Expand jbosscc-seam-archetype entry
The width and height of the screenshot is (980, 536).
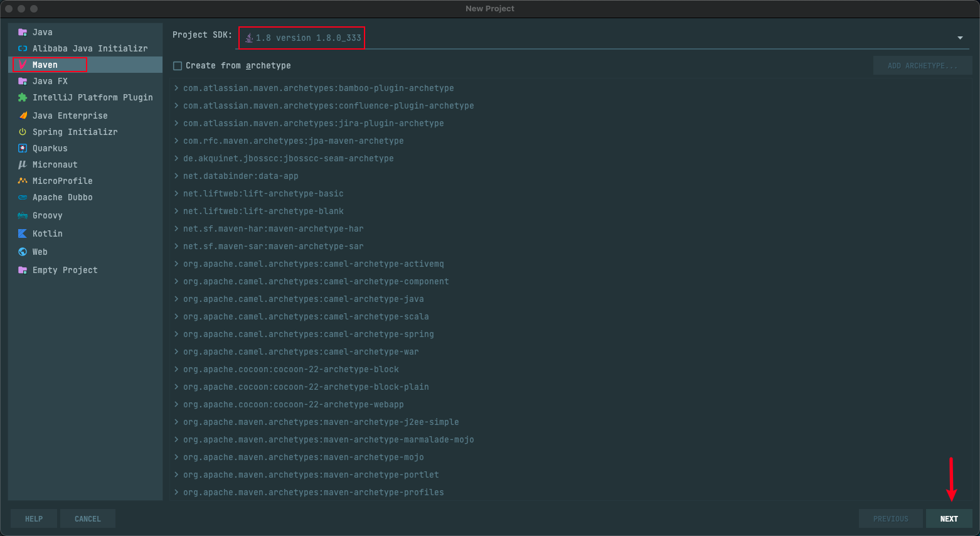(x=176, y=158)
